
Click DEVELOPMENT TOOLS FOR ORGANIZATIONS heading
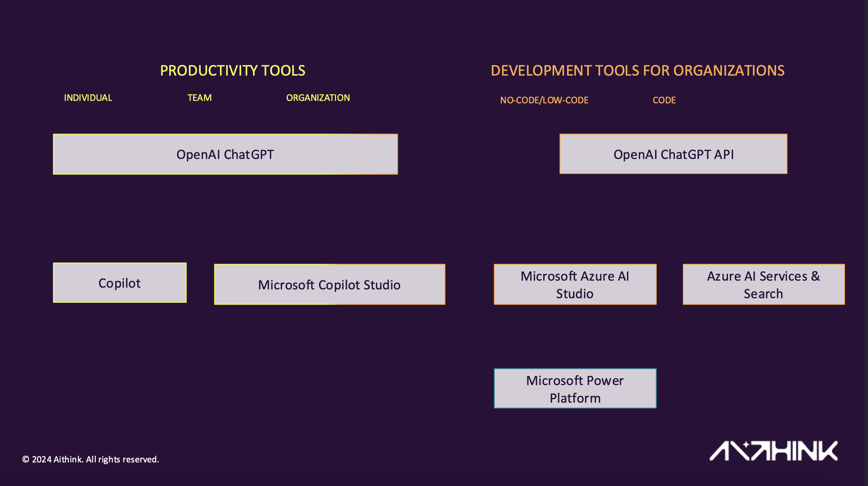[637, 71]
